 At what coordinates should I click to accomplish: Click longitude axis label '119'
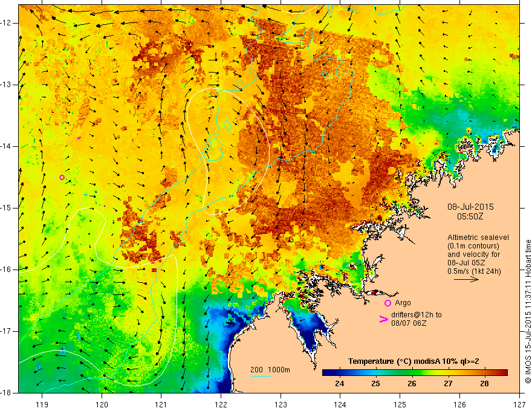pyautogui.click(x=42, y=404)
